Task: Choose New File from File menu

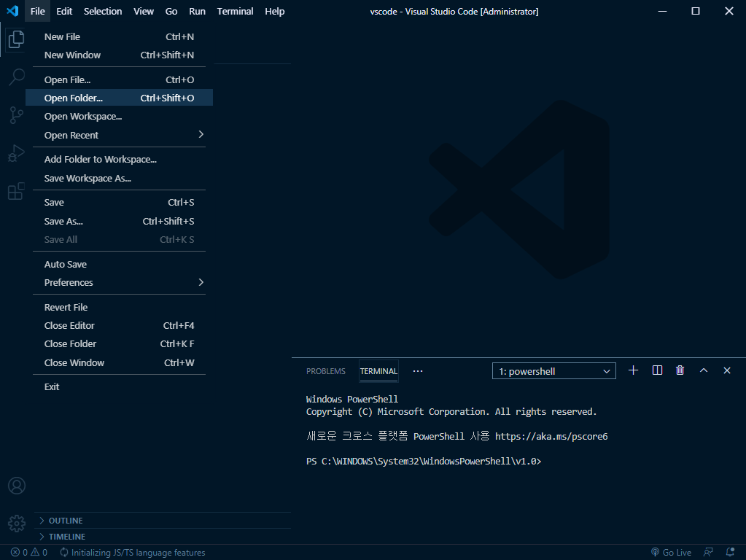Action: tap(119, 36)
